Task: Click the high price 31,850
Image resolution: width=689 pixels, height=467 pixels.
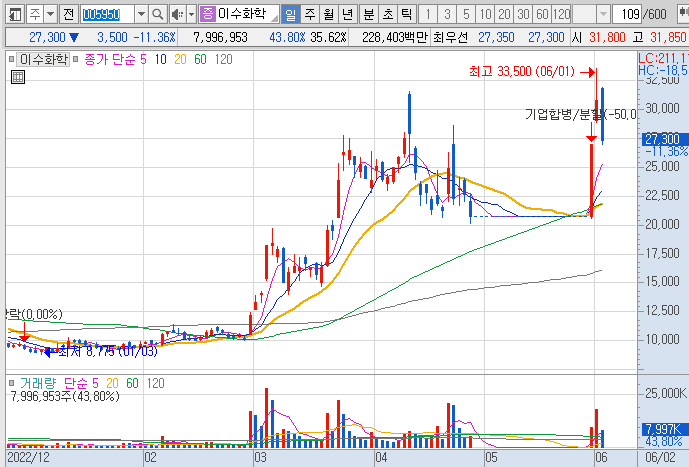Action: tap(668, 37)
